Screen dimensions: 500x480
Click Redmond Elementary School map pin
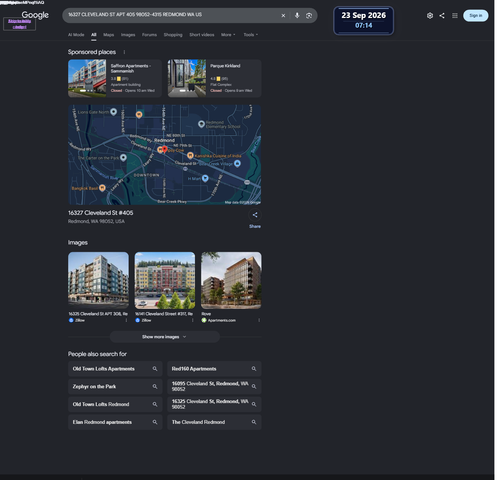pyautogui.click(x=201, y=124)
